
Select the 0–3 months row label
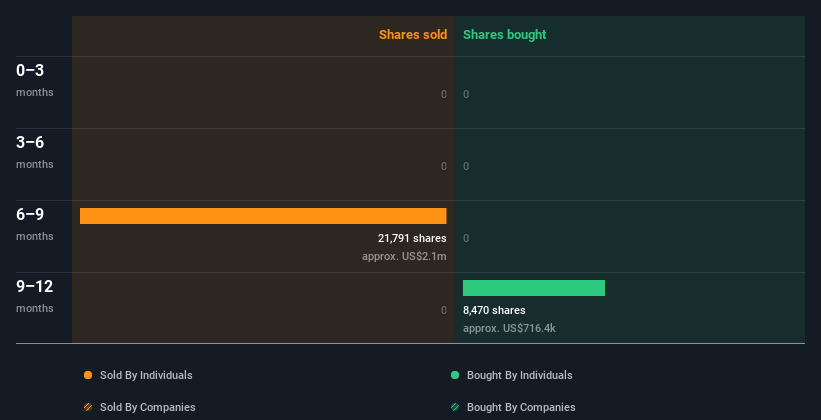(x=35, y=80)
